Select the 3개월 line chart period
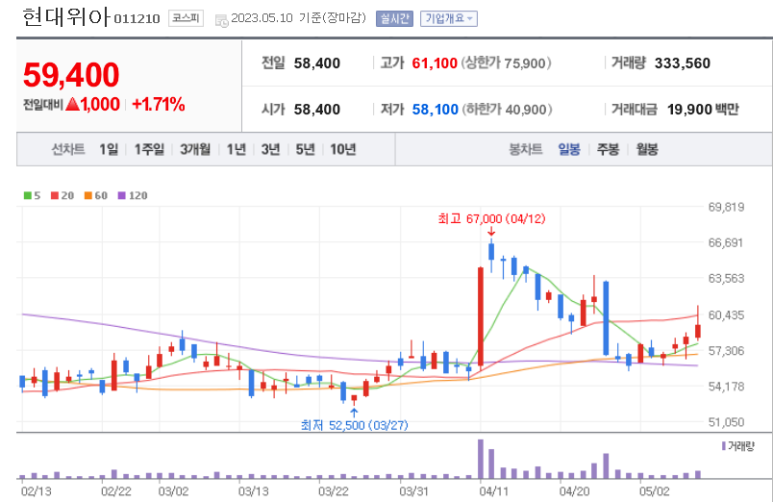The image size is (773, 502). pyautogui.click(x=195, y=149)
